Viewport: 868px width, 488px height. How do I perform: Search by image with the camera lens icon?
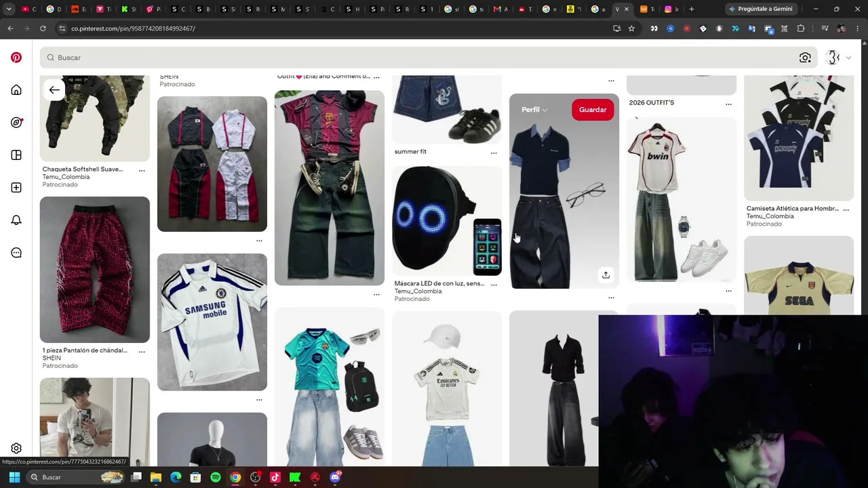click(x=805, y=58)
